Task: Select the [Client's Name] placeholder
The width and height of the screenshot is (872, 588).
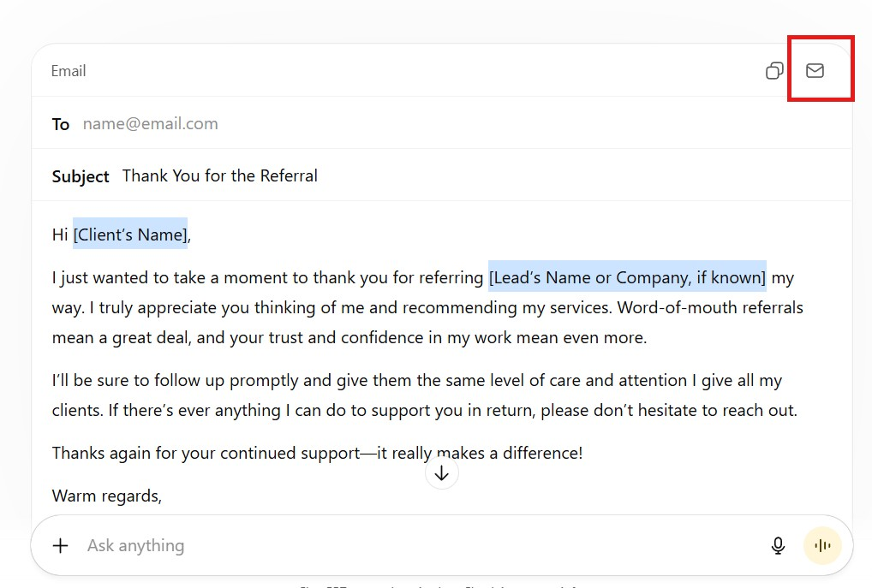Action: (x=129, y=235)
